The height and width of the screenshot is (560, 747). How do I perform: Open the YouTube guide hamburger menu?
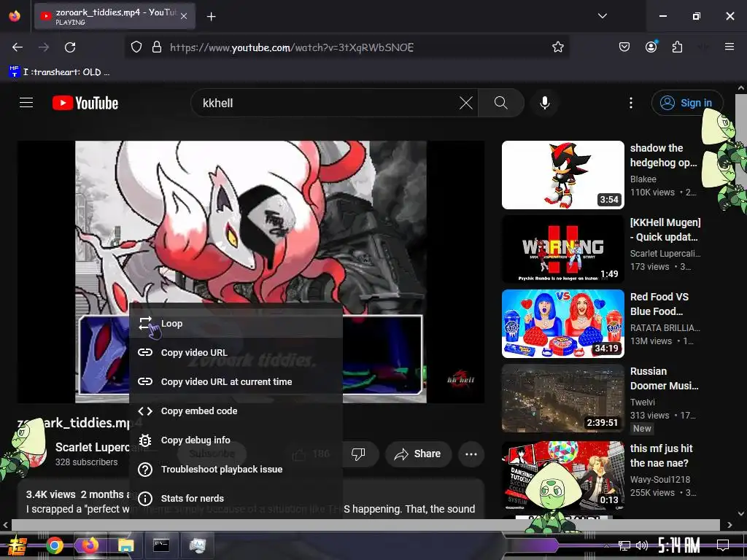[x=26, y=102]
